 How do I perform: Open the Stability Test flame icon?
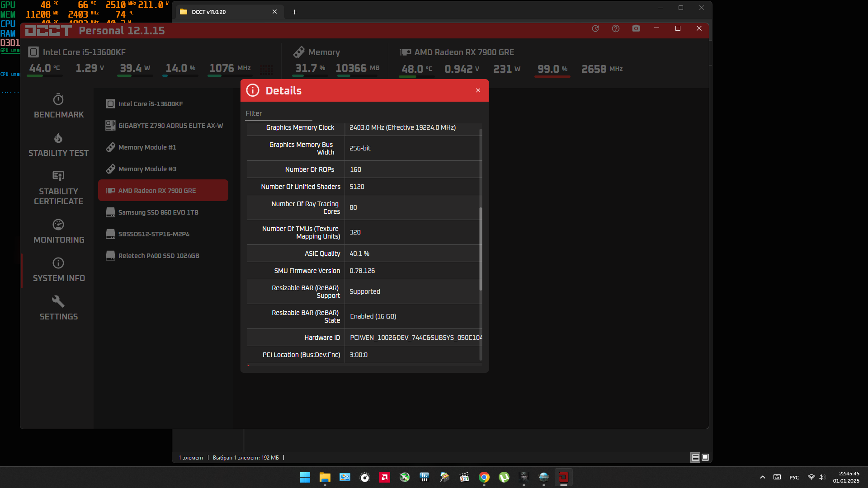coord(58,138)
